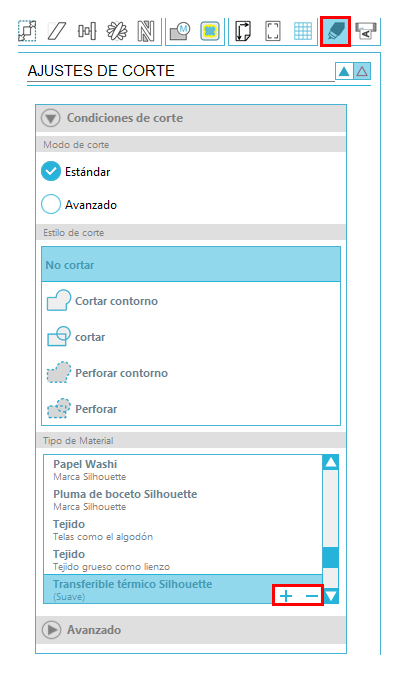
Task: Open the shear slanted shape icon
Action: [57, 31]
